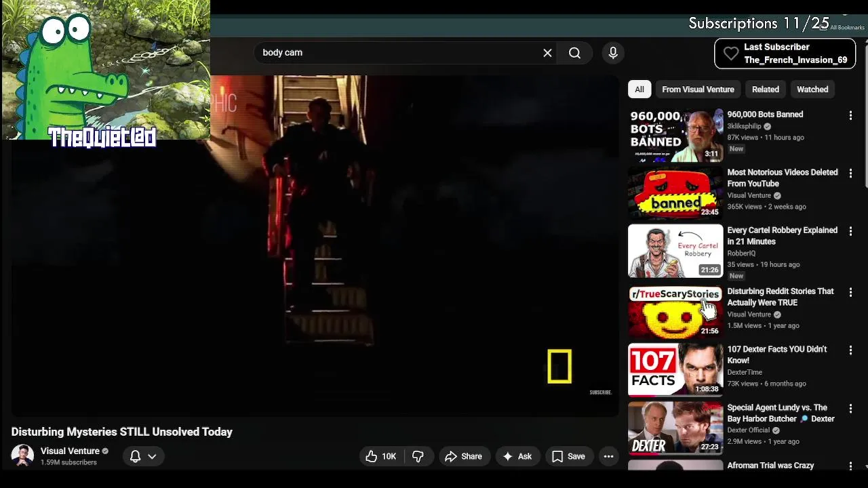Viewport: 868px width, 488px height.
Task: Open 960,000 Bots Banned thumbnail
Action: click(675, 135)
